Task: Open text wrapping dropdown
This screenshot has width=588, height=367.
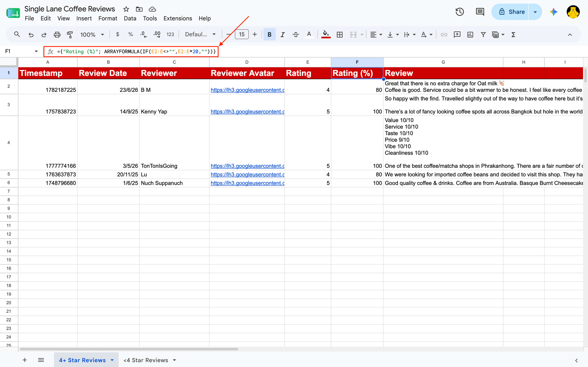Action: [x=410, y=35]
